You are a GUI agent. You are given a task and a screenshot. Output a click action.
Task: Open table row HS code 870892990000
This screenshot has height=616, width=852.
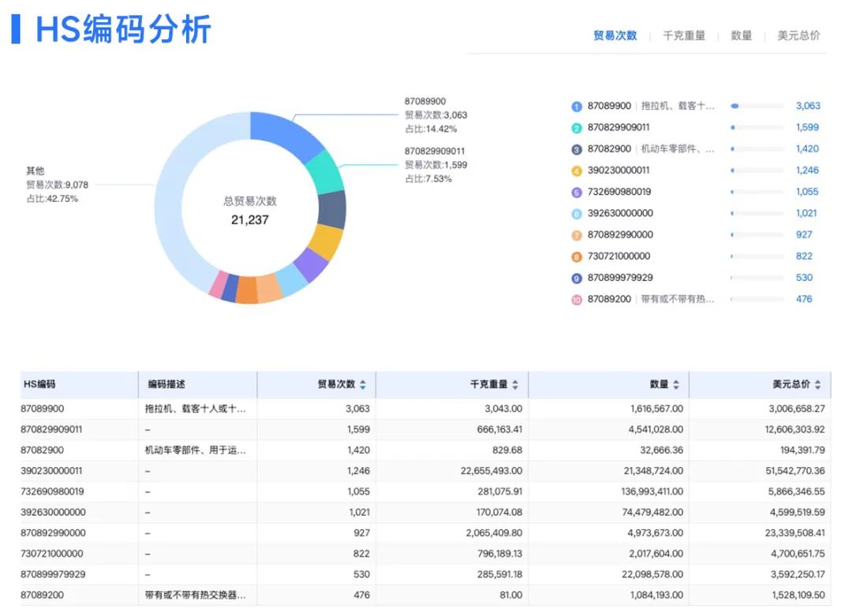pyautogui.click(x=54, y=533)
